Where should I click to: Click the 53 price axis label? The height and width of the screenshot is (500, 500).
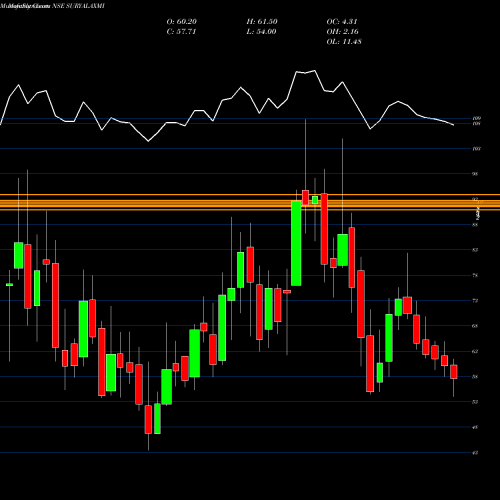click(476, 402)
